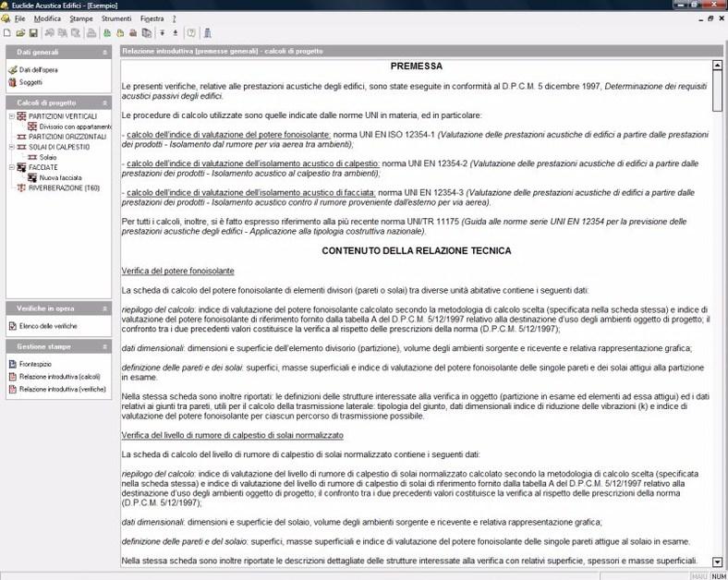Select the Nuova facciata tree item

[61, 177]
